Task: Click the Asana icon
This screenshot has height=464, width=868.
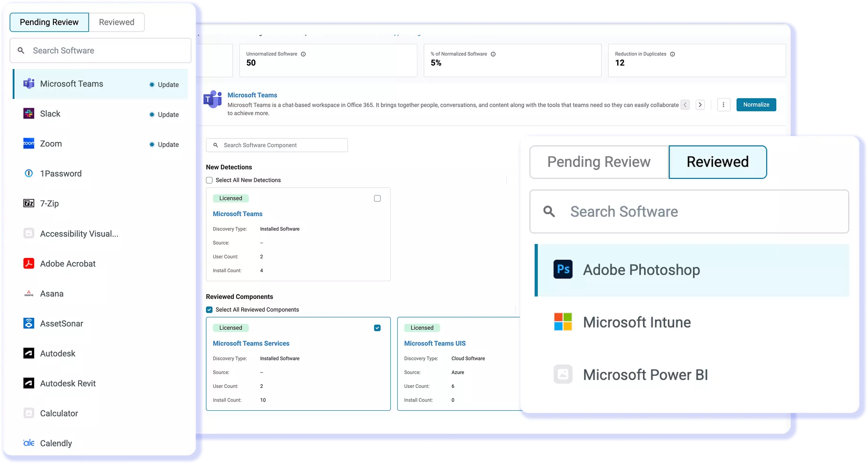Action: coord(29,294)
